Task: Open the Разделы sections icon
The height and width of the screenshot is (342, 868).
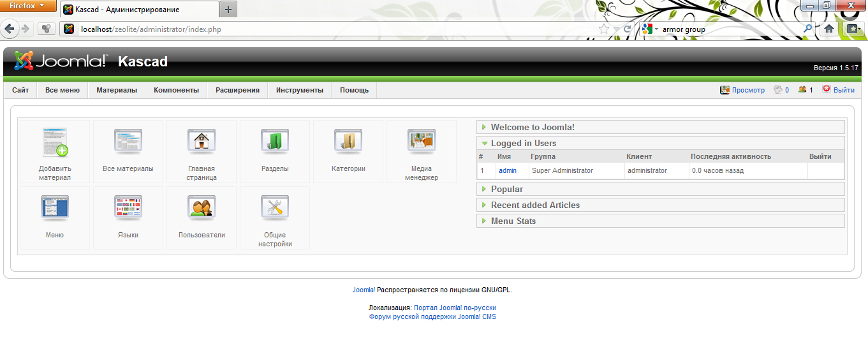Action: [275, 152]
